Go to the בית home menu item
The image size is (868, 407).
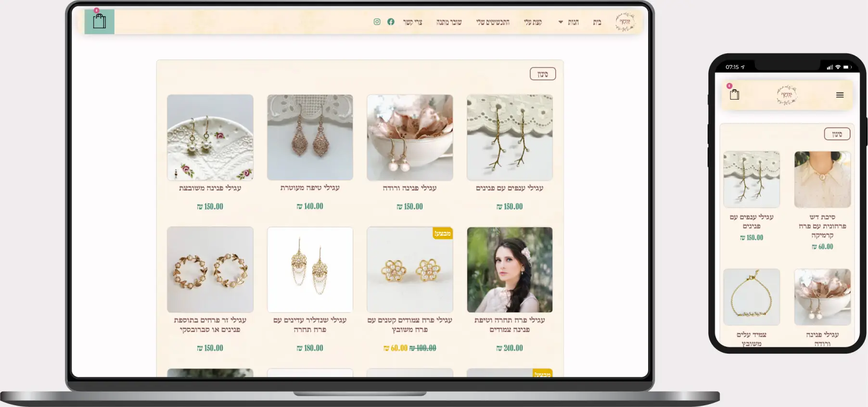coord(597,22)
